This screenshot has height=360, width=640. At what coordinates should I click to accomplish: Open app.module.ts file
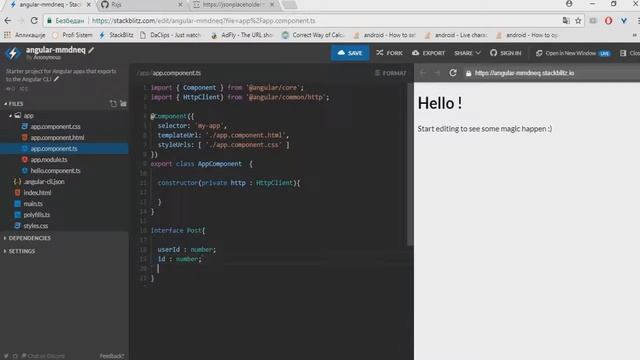point(49,160)
